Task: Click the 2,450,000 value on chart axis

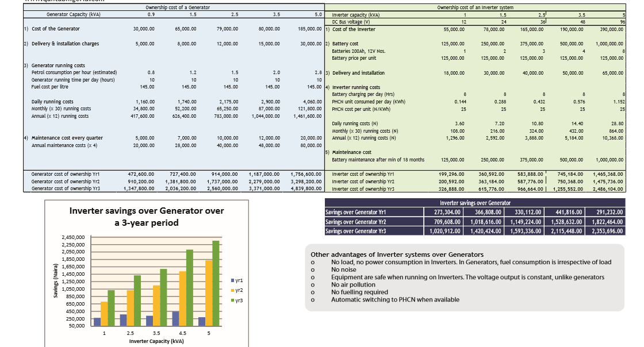Action: tap(73, 237)
